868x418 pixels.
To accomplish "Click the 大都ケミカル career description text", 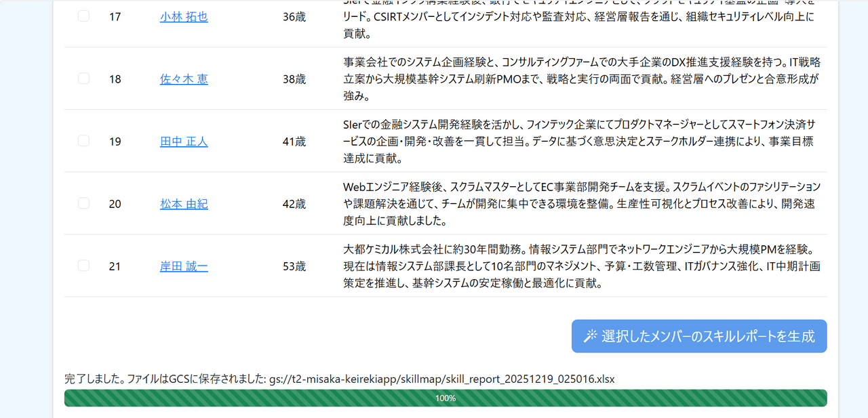I will click(582, 266).
